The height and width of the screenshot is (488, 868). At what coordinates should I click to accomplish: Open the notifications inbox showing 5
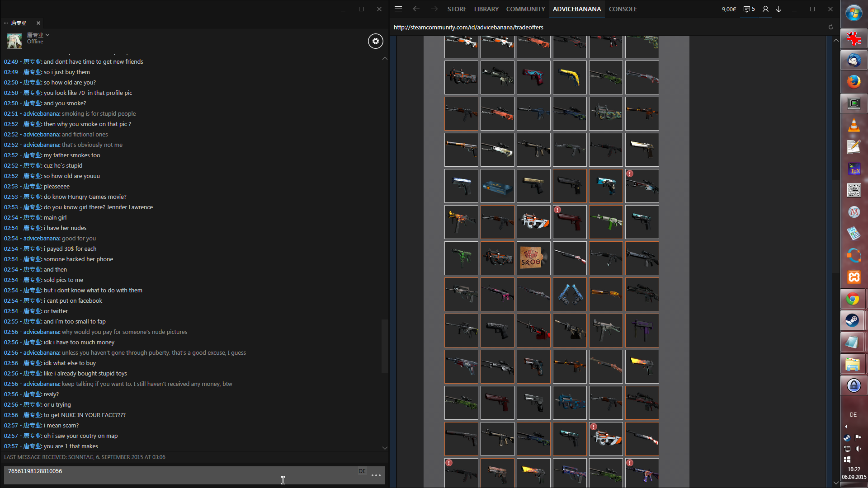(749, 9)
